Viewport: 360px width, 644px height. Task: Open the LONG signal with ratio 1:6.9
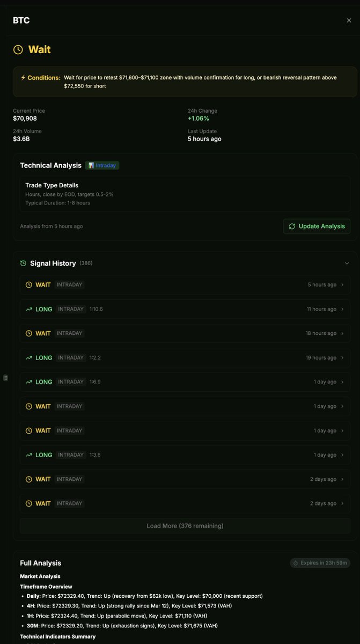185,382
